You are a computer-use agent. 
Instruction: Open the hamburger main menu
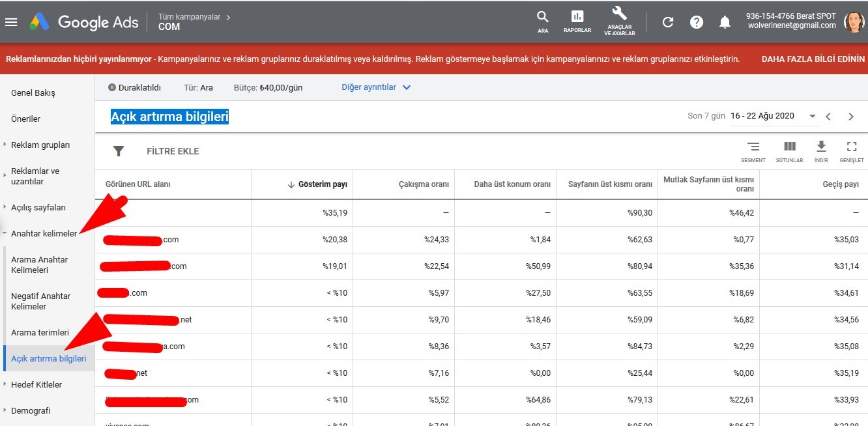point(11,22)
